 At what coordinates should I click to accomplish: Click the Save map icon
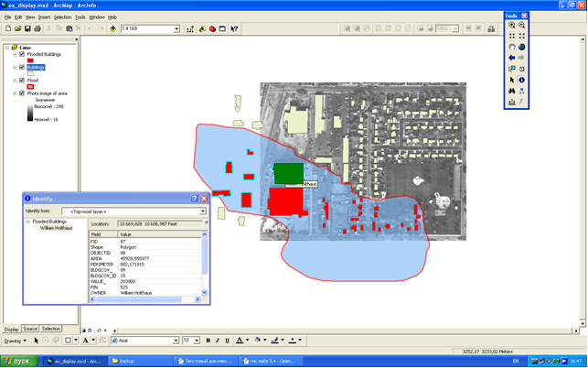coord(27,29)
